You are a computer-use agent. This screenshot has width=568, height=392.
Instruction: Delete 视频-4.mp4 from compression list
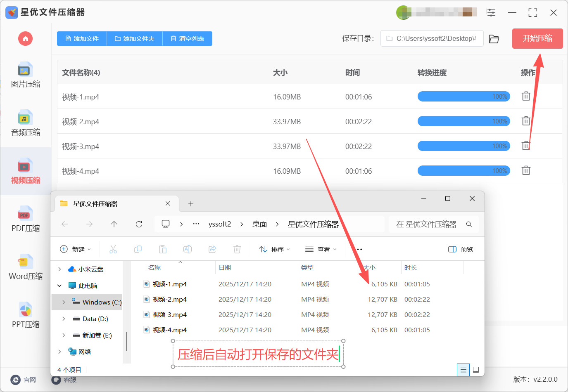point(526,170)
